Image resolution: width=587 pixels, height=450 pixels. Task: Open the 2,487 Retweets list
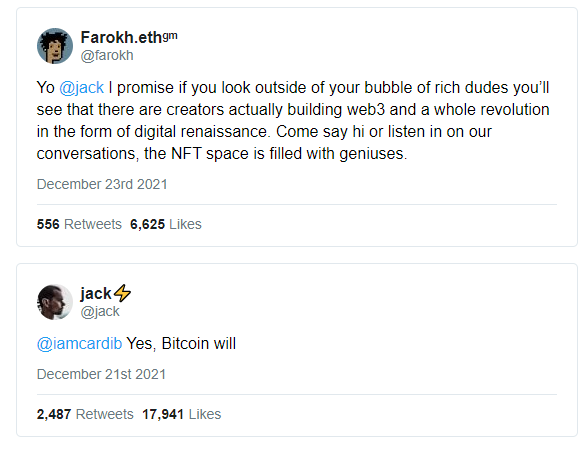85,414
